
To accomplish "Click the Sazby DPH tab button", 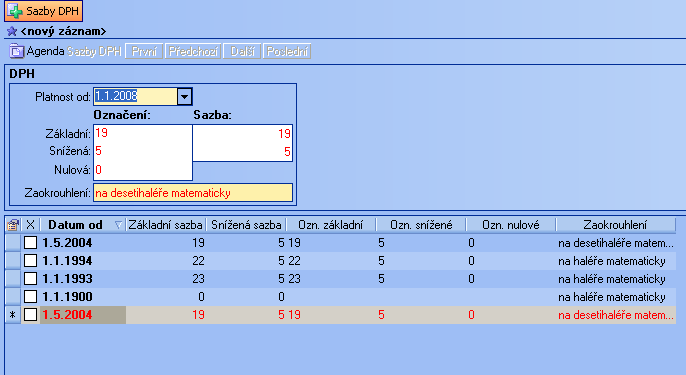I will [x=43, y=11].
